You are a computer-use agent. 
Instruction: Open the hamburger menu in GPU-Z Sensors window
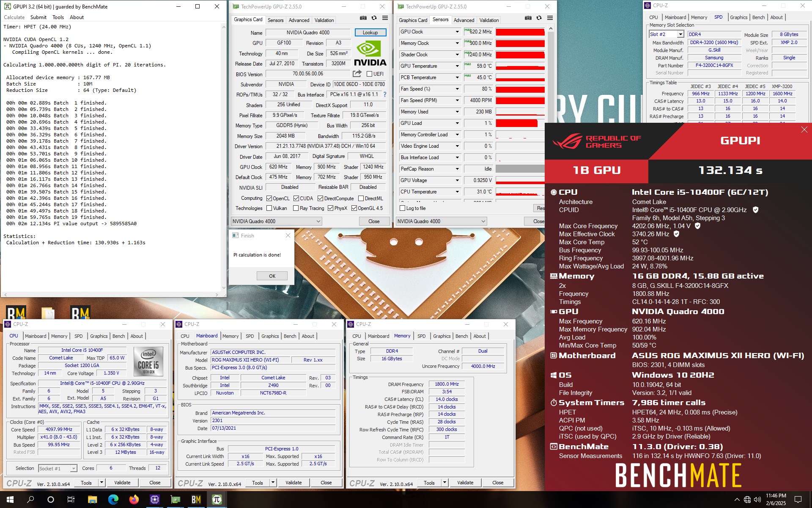click(550, 18)
